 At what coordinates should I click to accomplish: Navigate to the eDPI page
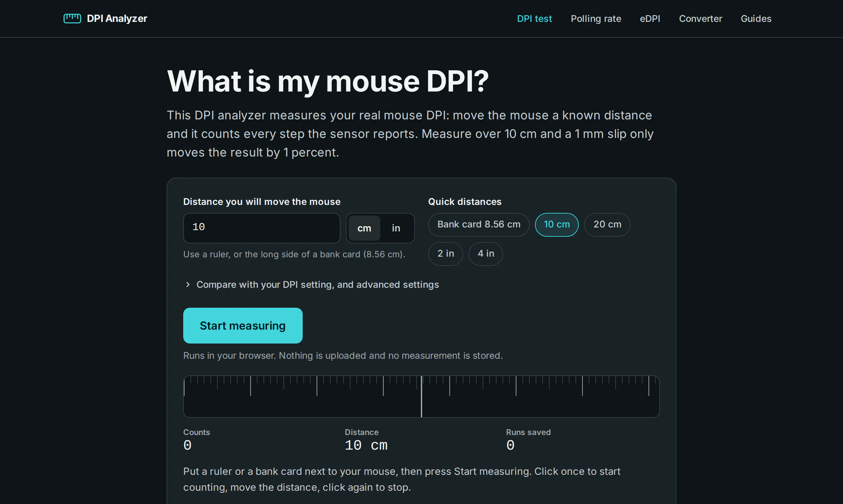click(650, 19)
